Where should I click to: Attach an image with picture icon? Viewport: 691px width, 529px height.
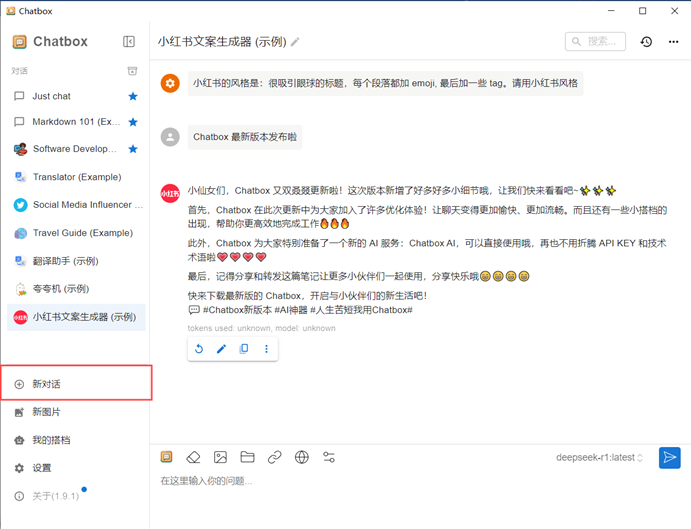[220, 457]
